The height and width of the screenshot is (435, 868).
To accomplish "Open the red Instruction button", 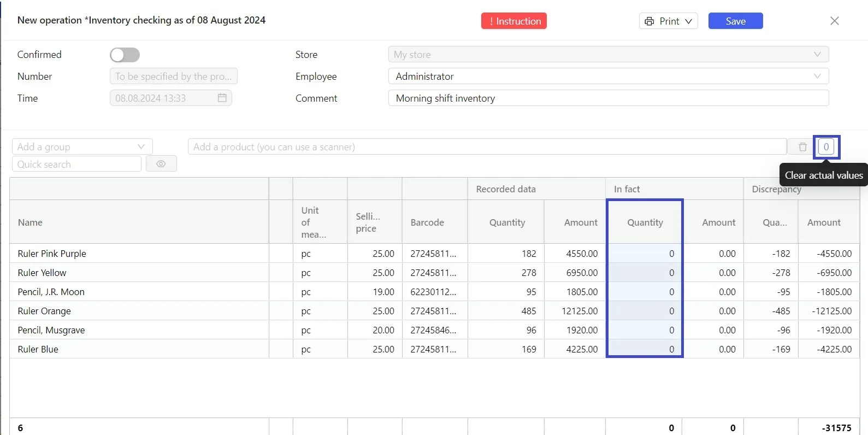I will coord(513,21).
